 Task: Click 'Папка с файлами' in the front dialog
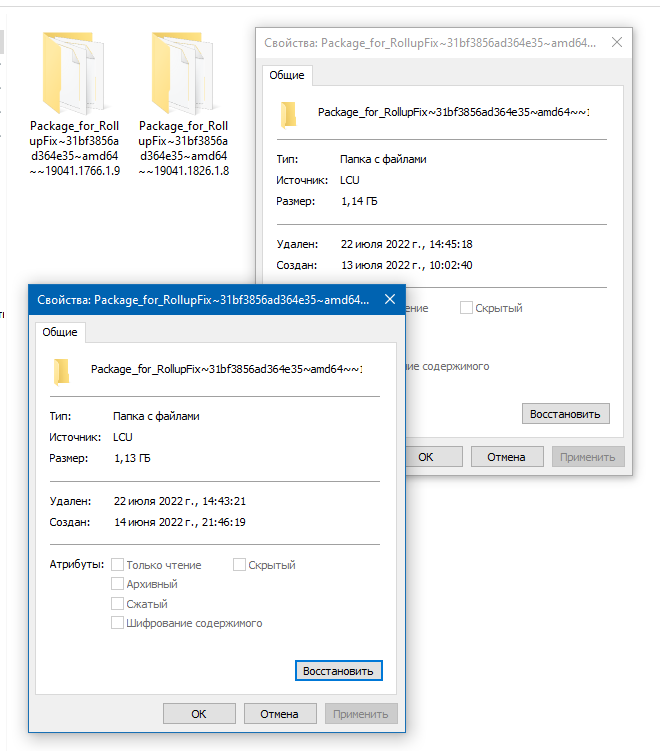(x=156, y=416)
